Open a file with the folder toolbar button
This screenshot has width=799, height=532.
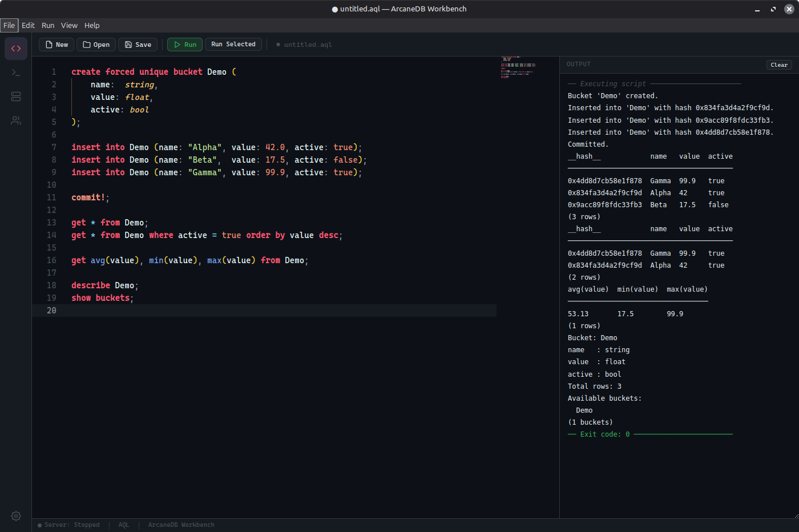click(x=96, y=44)
